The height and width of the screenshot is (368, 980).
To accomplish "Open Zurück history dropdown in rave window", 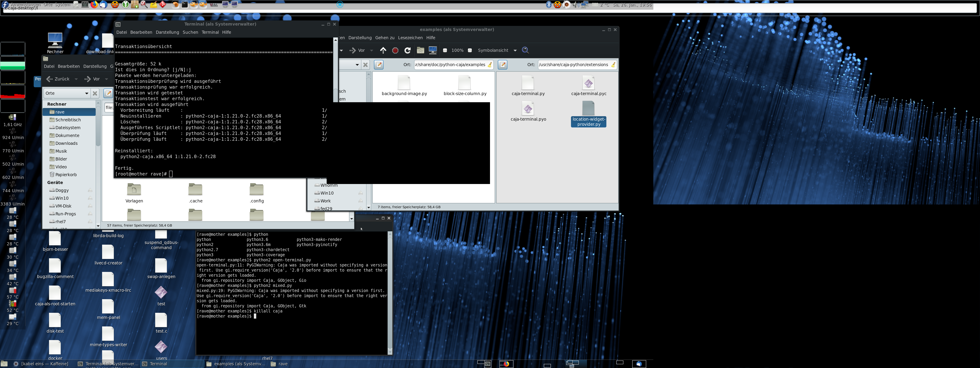I will coord(76,79).
